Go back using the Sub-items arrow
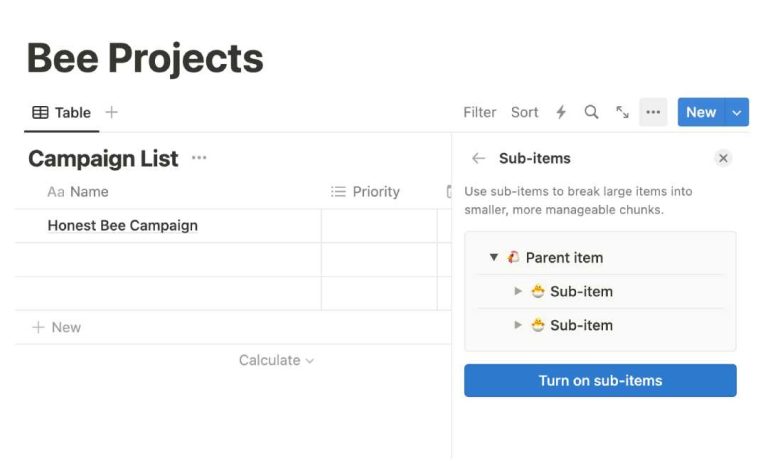Screen dimensions: 768x461 (x=479, y=158)
